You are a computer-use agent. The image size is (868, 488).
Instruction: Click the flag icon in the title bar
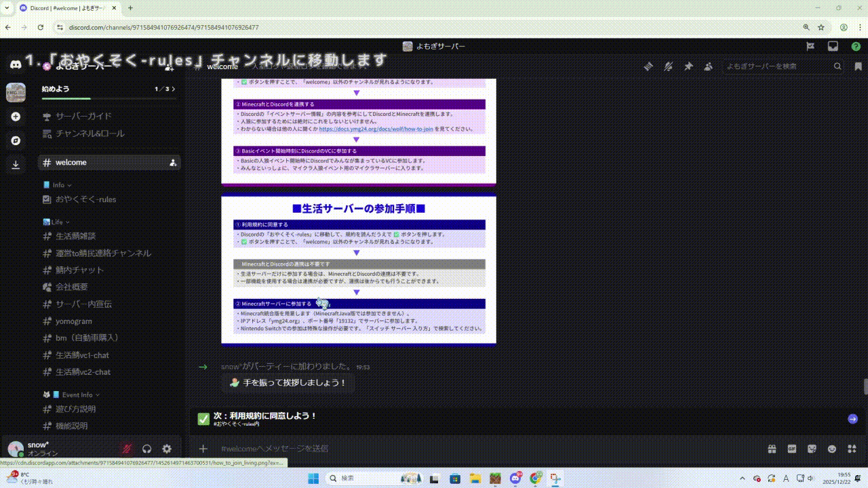pos(810,46)
